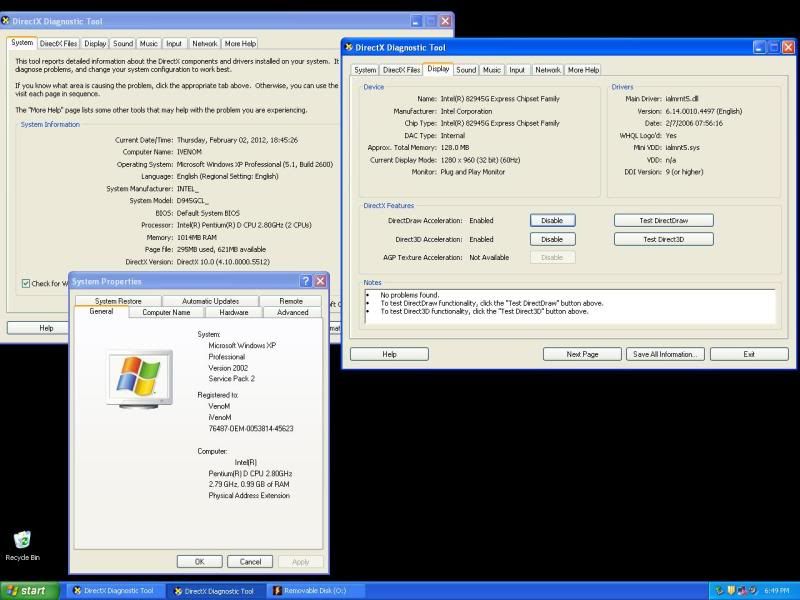
Task: Click the manufacturer value 'Intel Corporation'
Action: click(x=466, y=111)
